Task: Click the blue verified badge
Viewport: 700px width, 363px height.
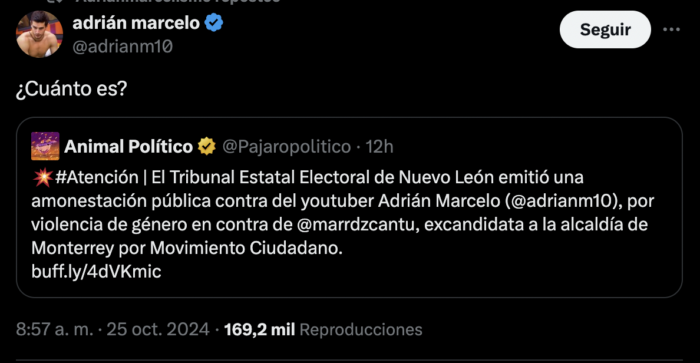Action: point(214,22)
